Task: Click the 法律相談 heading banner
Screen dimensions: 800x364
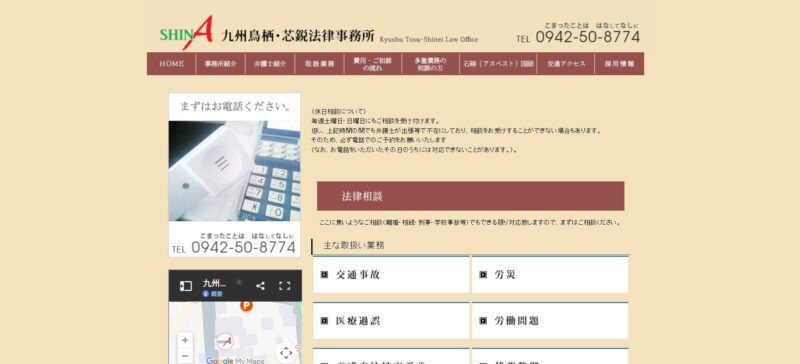Action: click(470, 196)
